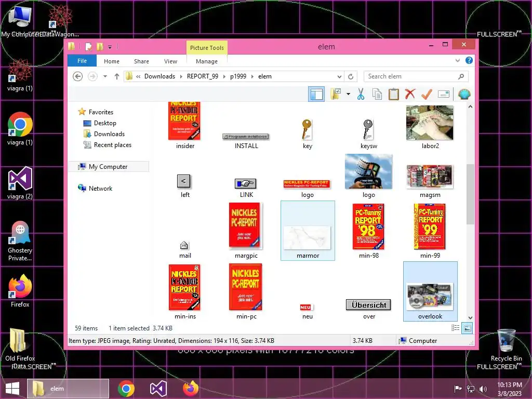Viewport: 532px width, 399px height.
Task: Select Desktop in navigation pane
Action: pos(105,123)
